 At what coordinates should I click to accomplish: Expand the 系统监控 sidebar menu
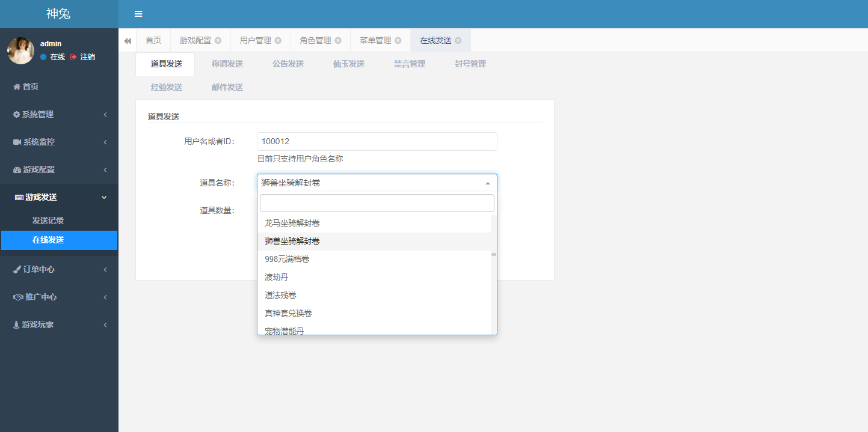[x=59, y=142]
